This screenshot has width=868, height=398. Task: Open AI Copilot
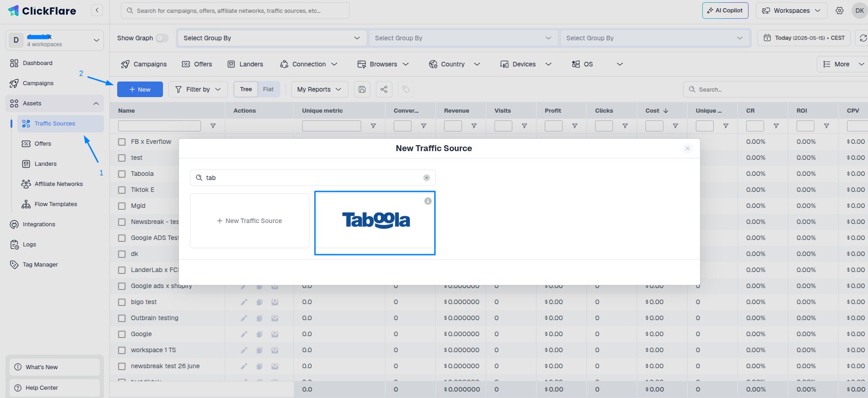tap(725, 11)
